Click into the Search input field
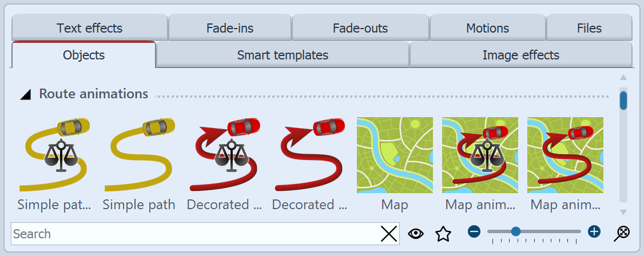The width and height of the screenshot is (644, 256). [194, 234]
